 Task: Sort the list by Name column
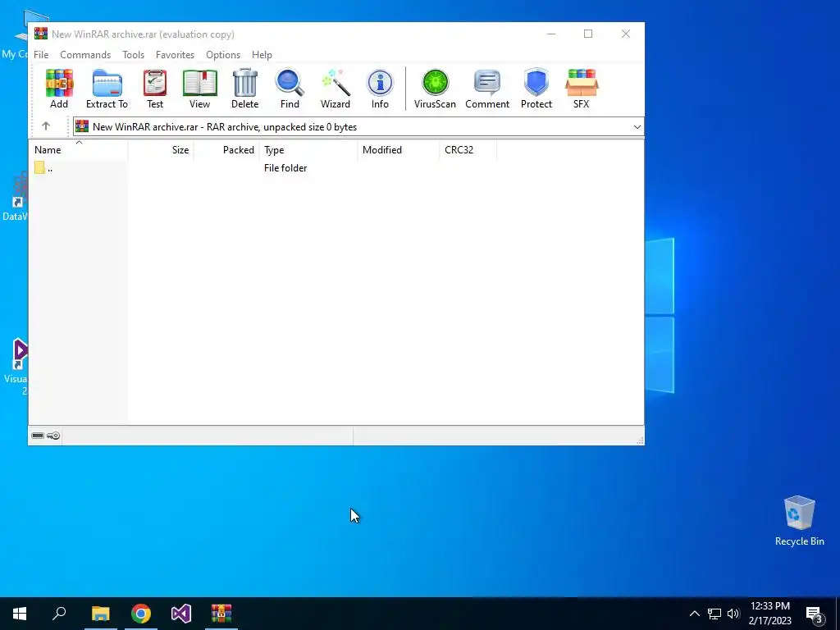(x=78, y=150)
